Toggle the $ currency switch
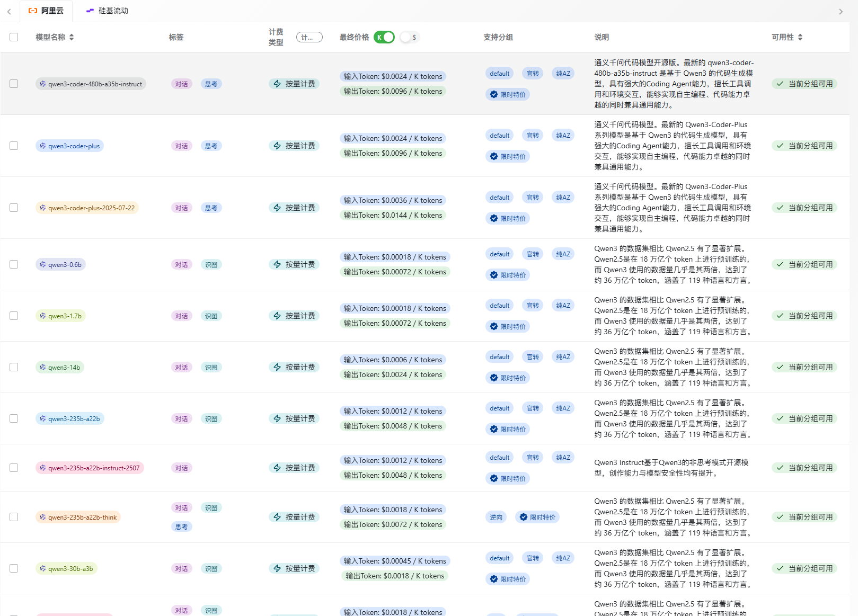Screen dimensions: 858x616 coord(409,37)
